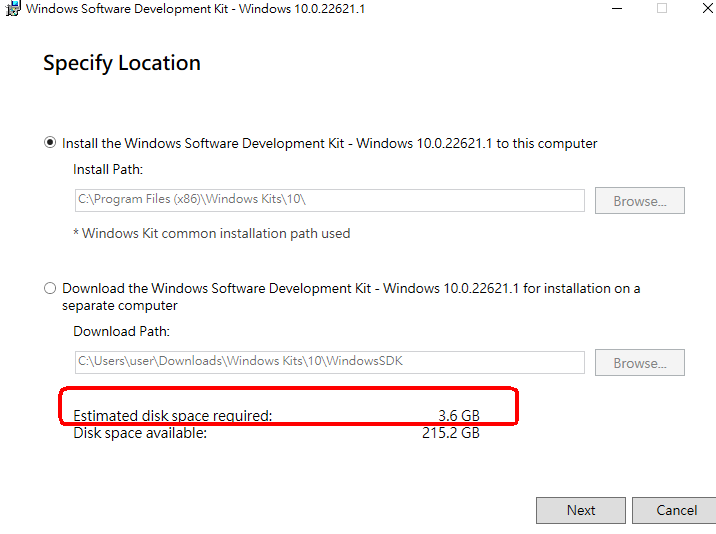Click the 'Install the Windows Software Development Kit' option label
Image resolution: width=716 pixels, height=534 pixels.
point(329,143)
